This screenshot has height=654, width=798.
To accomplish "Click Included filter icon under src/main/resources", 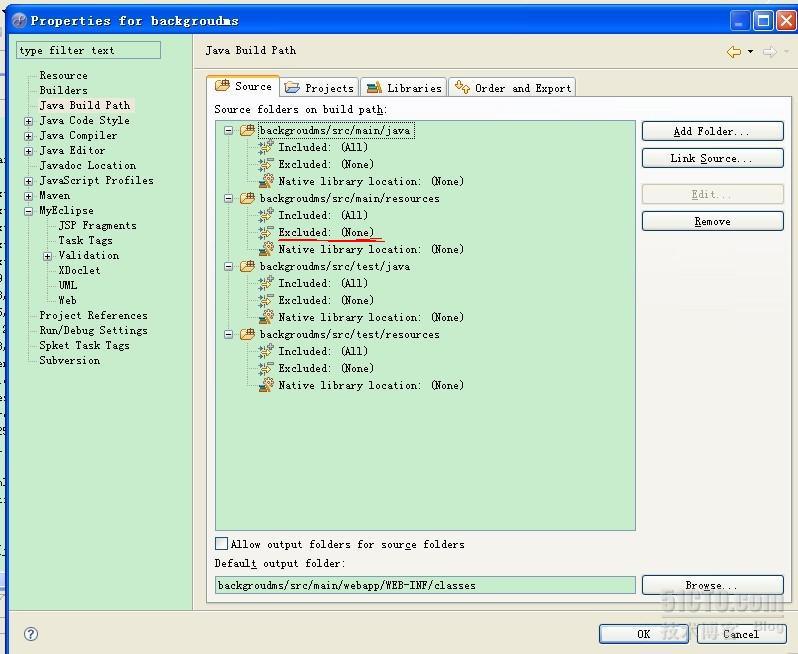I will click(266, 215).
